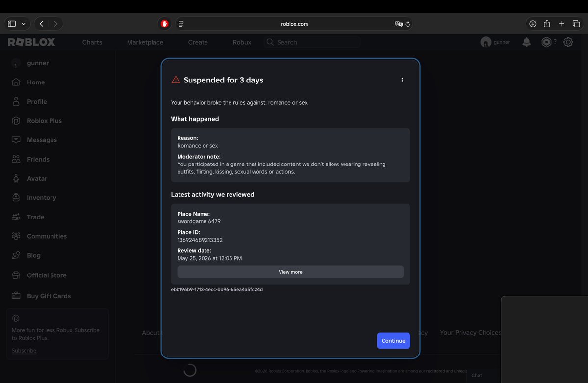The height and width of the screenshot is (383, 588).
Task: Click the Home icon in sidebar
Action: coord(16,82)
